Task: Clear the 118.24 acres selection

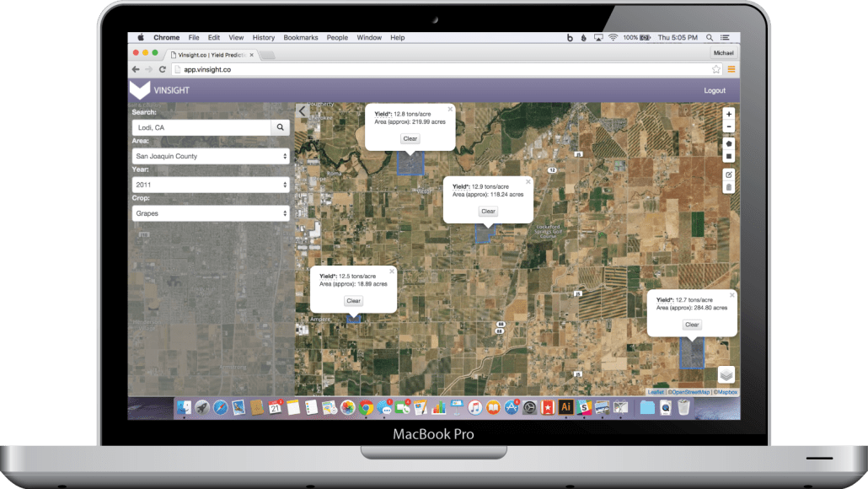Action: click(x=488, y=211)
